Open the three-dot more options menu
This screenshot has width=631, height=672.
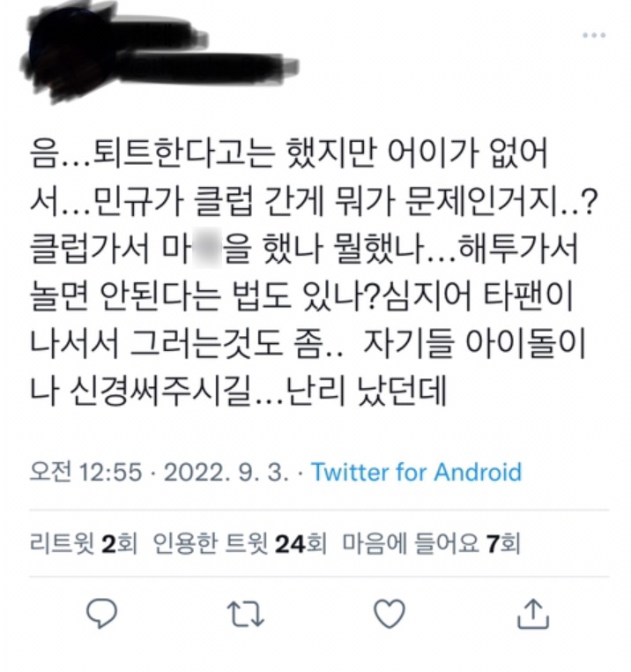pyautogui.click(x=594, y=35)
